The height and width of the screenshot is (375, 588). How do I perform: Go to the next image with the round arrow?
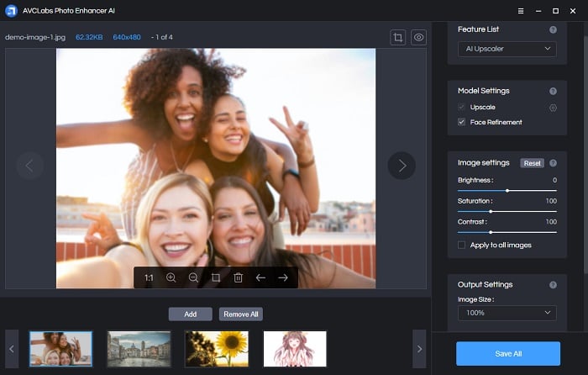pyautogui.click(x=402, y=166)
